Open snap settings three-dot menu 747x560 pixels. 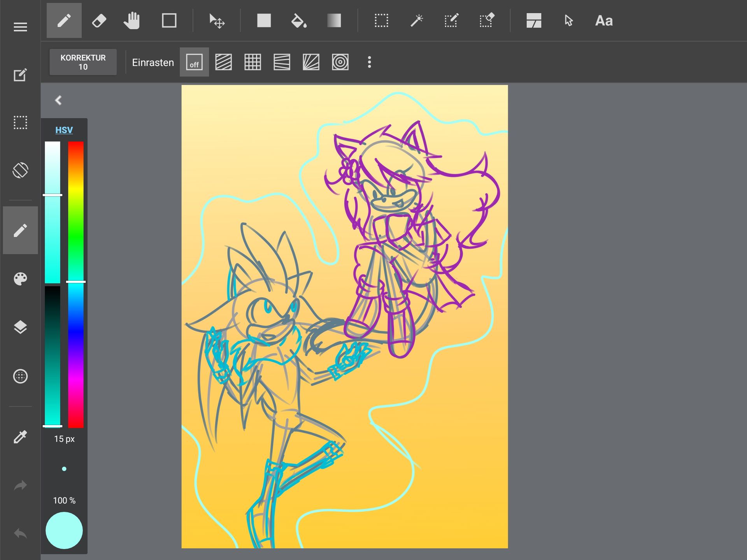click(369, 62)
